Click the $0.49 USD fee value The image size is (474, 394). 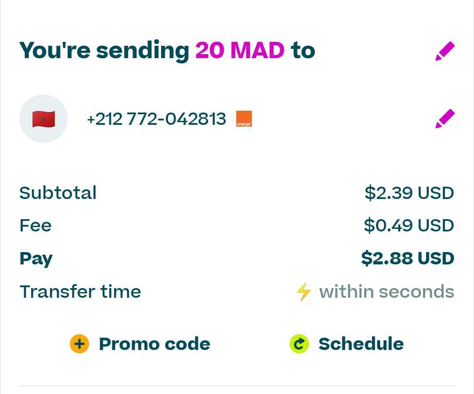(x=409, y=225)
